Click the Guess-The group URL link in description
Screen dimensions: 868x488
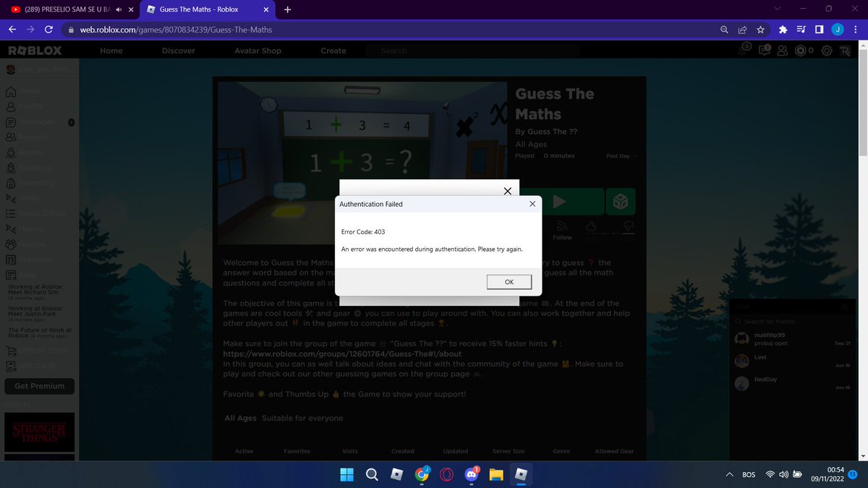pyautogui.click(x=343, y=354)
